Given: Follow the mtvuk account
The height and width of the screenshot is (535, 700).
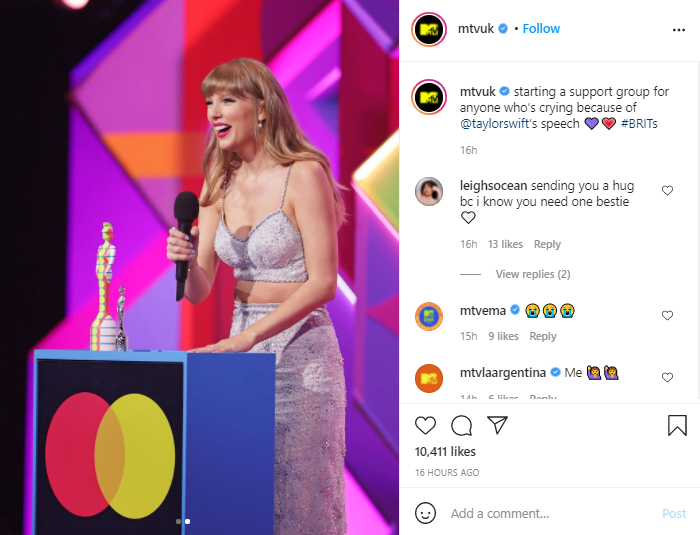Looking at the screenshot, I should coord(541,29).
